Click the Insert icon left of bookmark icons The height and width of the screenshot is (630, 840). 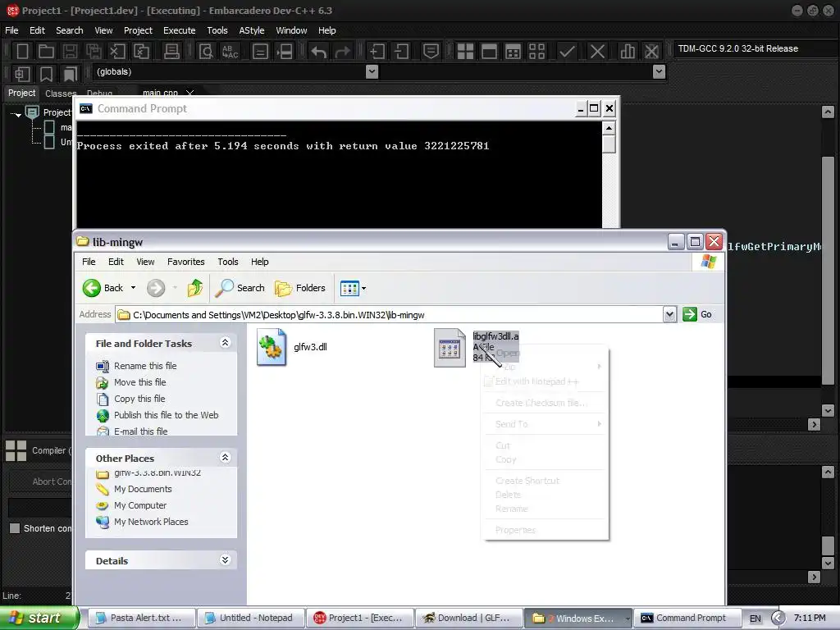(x=22, y=74)
